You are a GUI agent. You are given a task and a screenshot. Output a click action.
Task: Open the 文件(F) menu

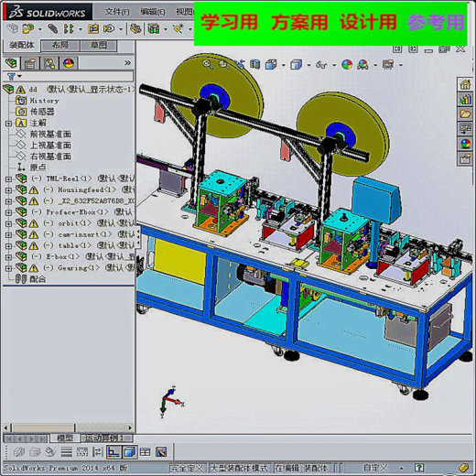pyautogui.click(x=117, y=12)
